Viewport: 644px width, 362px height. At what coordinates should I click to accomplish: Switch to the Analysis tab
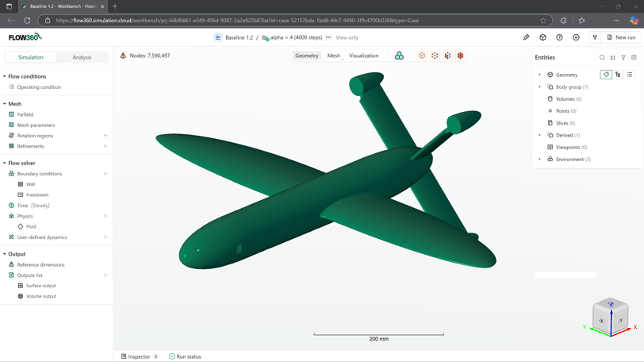(x=82, y=57)
